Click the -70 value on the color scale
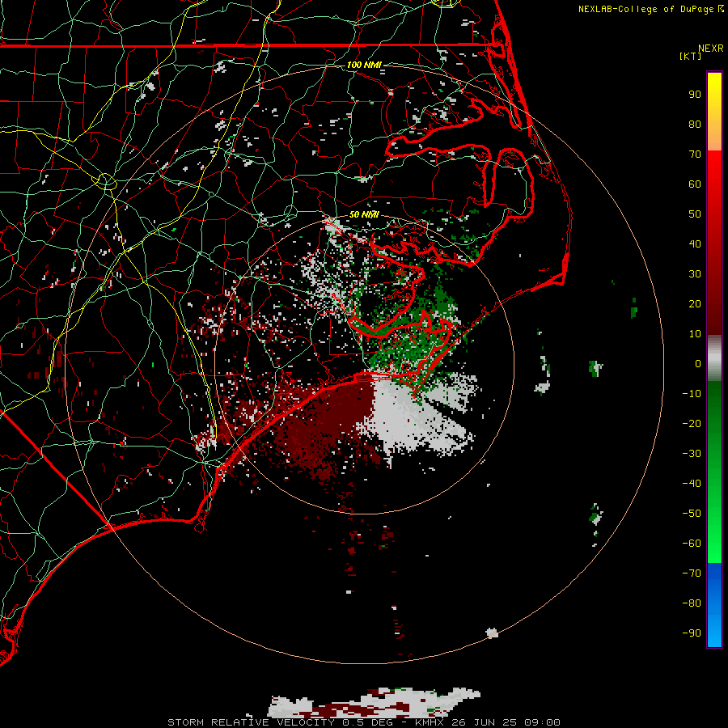Screen dimensions: 728x728 tap(692, 574)
